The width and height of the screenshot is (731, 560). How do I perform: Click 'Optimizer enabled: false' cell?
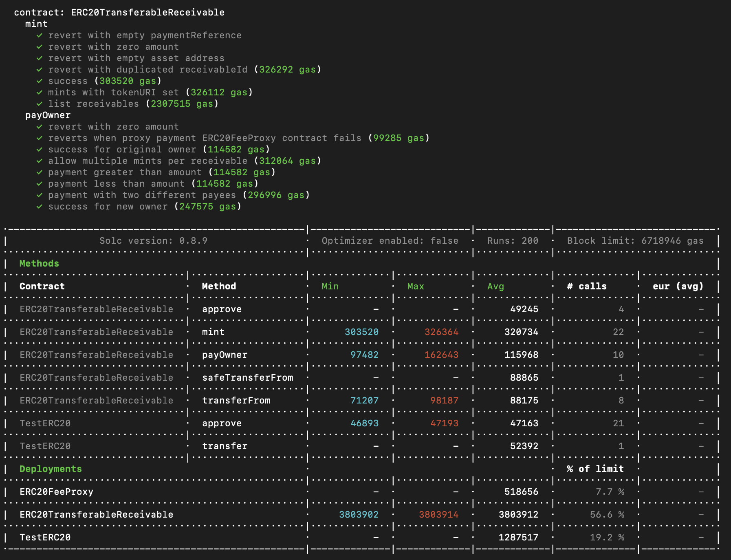click(390, 241)
